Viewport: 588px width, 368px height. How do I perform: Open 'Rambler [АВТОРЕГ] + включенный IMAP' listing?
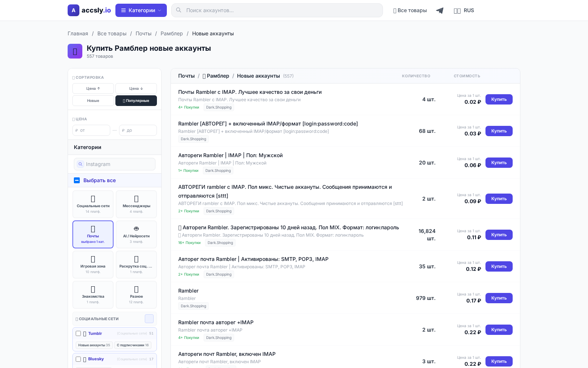[268, 124]
